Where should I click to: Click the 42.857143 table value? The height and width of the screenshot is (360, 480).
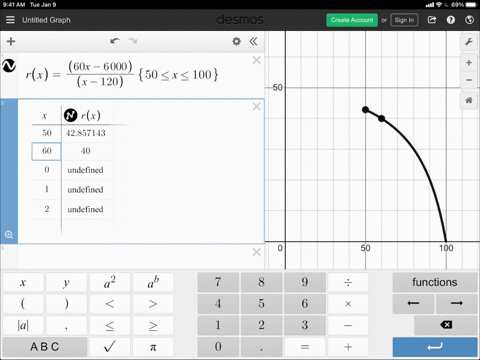click(x=86, y=133)
